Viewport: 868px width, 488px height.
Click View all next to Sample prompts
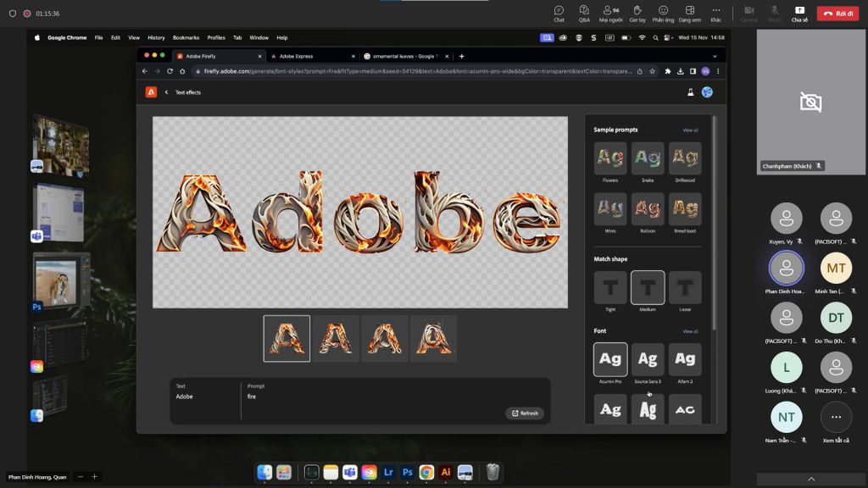click(x=690, y=130)
